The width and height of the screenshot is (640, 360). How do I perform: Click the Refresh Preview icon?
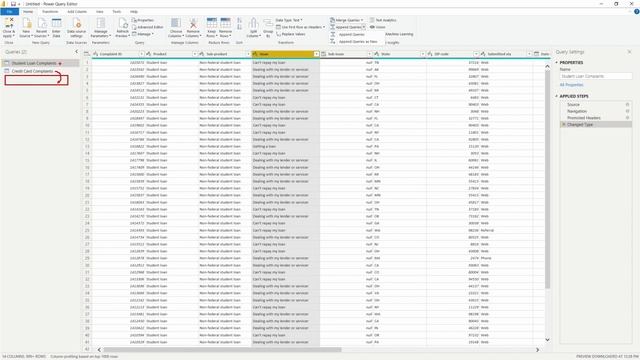click(x=123, y=23)
